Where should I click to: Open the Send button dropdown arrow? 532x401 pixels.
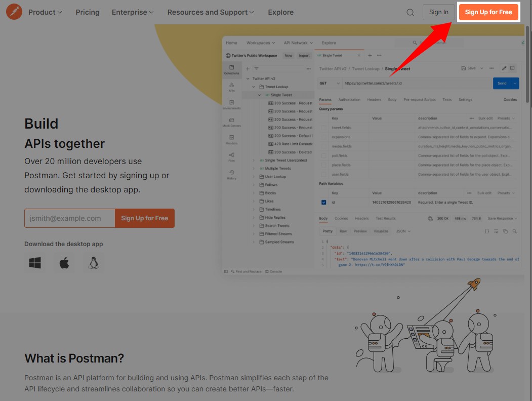[x=515, y=84]
